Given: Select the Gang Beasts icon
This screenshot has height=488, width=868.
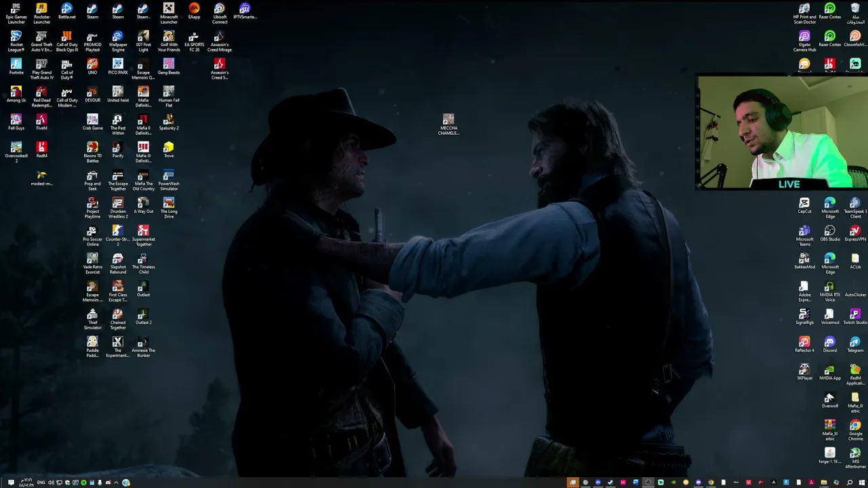Looking at the screenshot, I should (169, 66).
